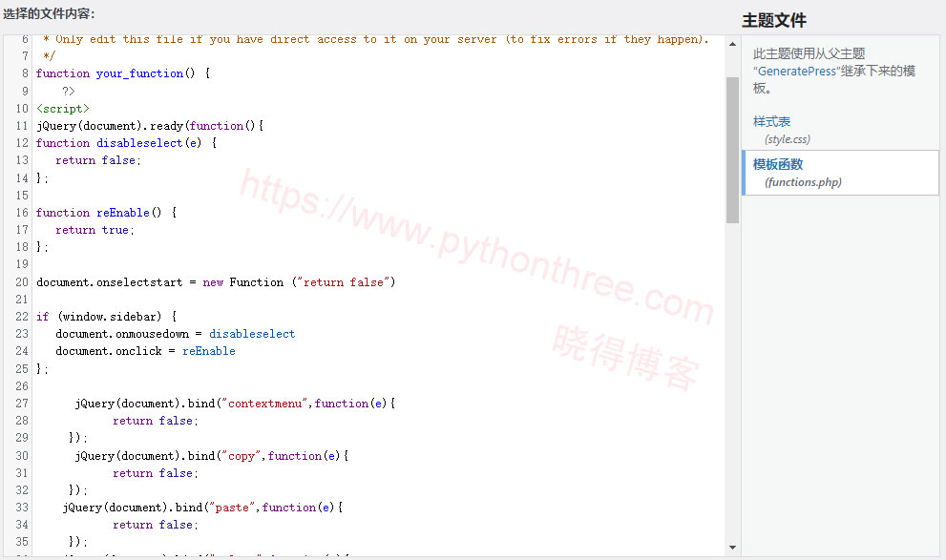The height and width of the screenshot is (560, 946).
Task: Click document.onselectstart statement on line 20
Action: pos(216,282)
